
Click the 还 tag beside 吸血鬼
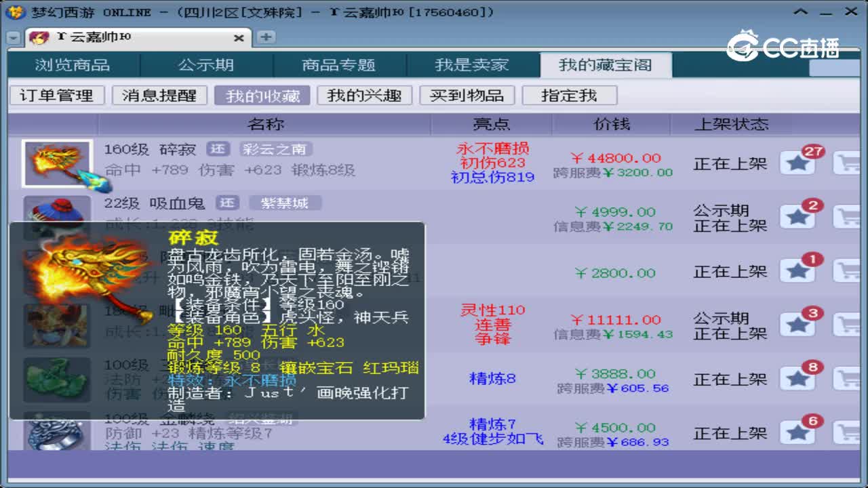point(227,203)
